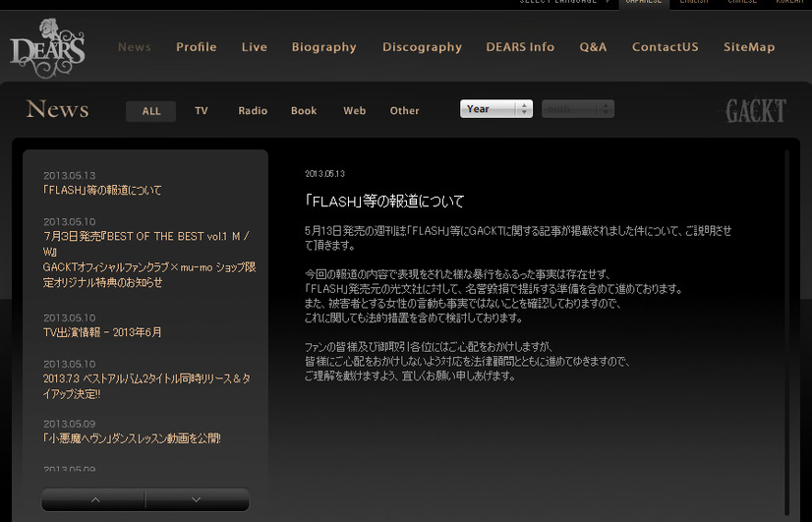Open the Live menu
812x522 pixels.
click(x=255, y=47)
